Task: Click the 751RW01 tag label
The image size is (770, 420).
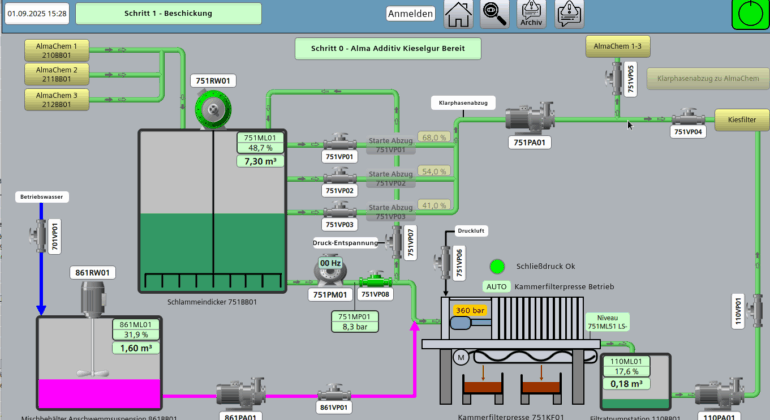Action: pos(213,81)
